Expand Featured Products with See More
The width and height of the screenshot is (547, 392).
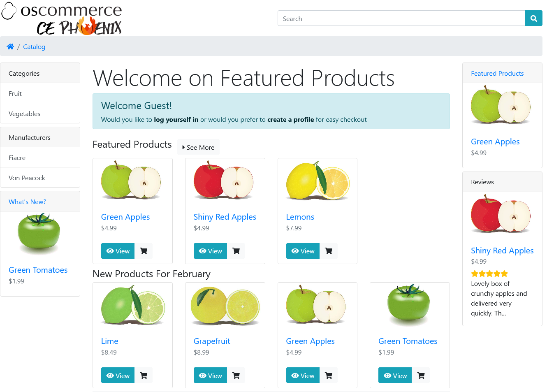(x=198, y=147)
